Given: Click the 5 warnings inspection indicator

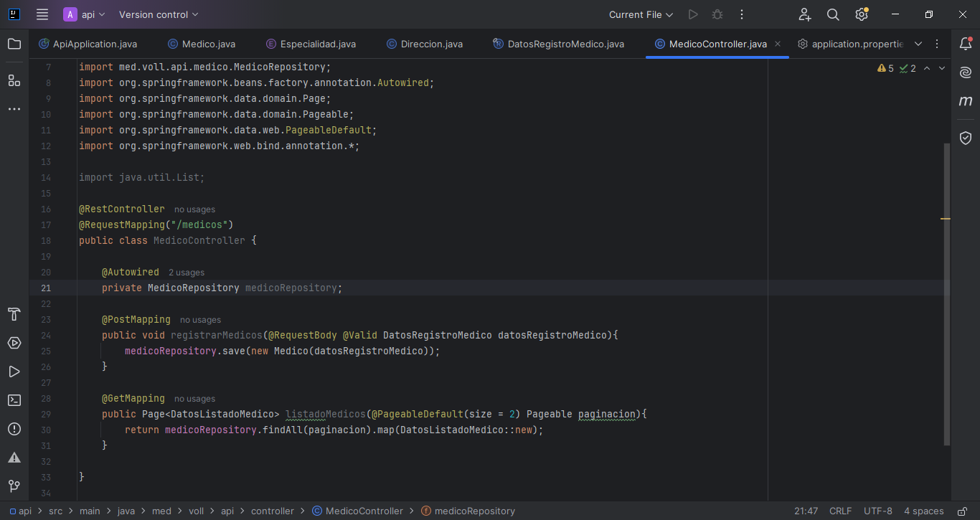Looking at the screenshot, I should [x=885, y=68].
